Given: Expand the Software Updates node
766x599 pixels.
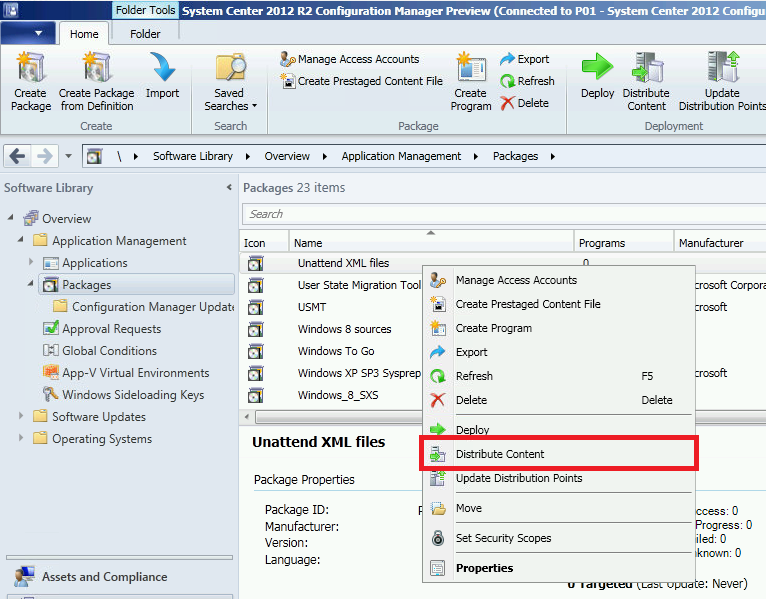Looking at the screenshot, I should point(21,416).
